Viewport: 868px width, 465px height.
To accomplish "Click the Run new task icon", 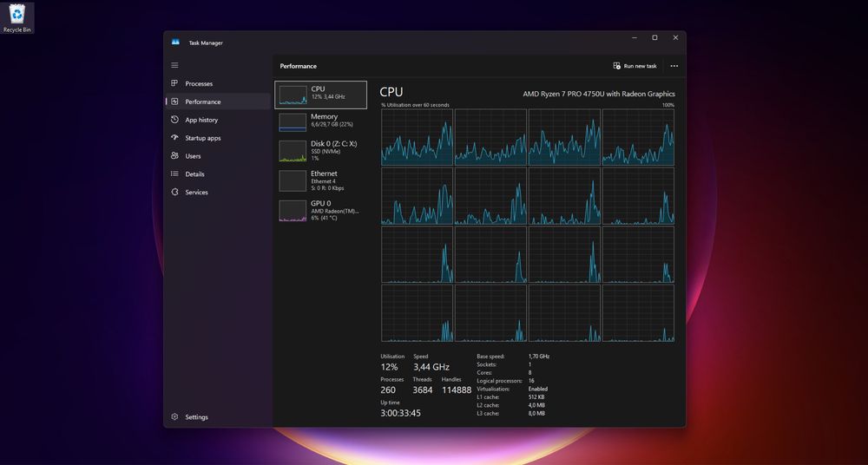I will click(616, 66).
